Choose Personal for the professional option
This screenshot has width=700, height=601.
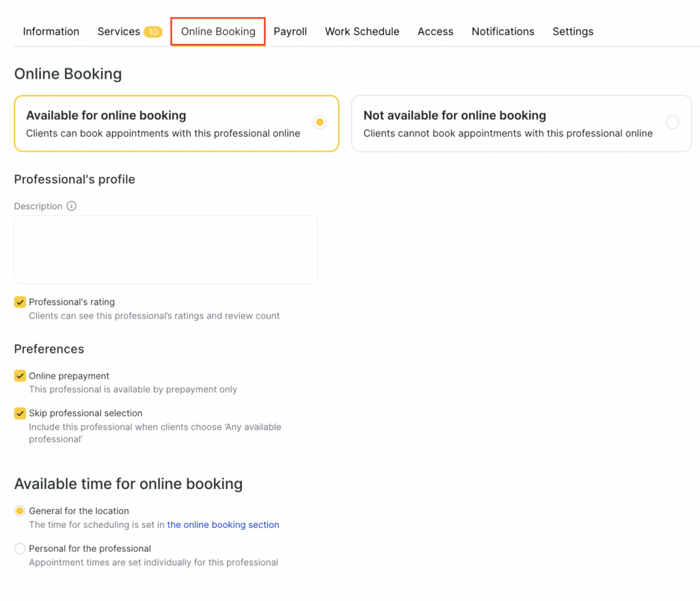[21, 548]
